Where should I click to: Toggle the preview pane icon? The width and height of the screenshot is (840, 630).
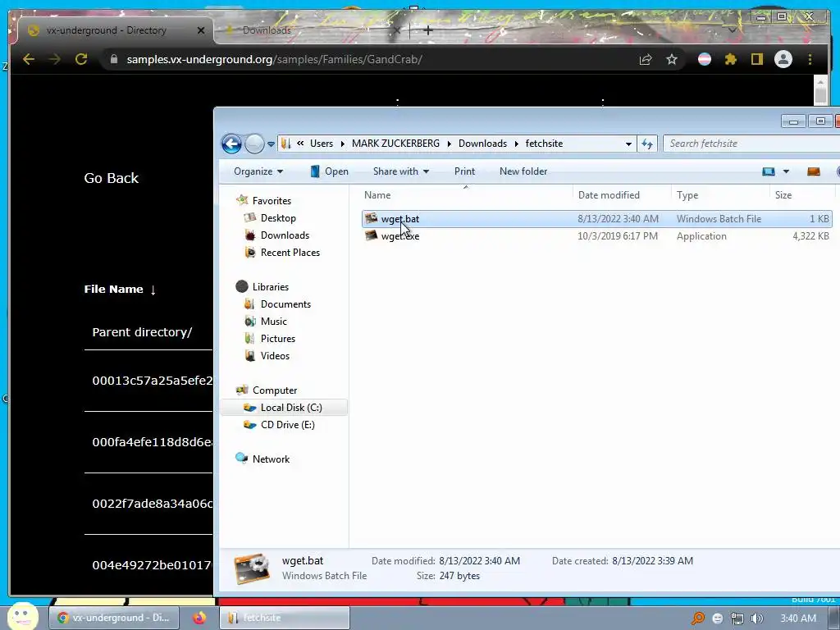click(x=813, y=171)
